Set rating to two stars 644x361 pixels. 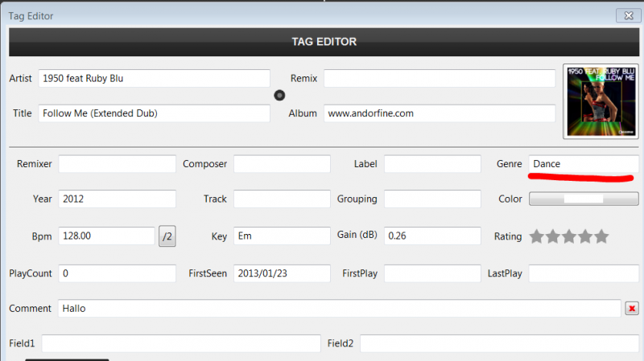coord(552,236)
